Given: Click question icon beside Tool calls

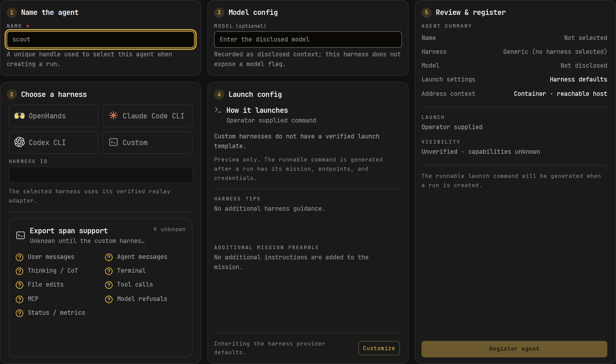Looking at the screenshot, I should (109, 285).
